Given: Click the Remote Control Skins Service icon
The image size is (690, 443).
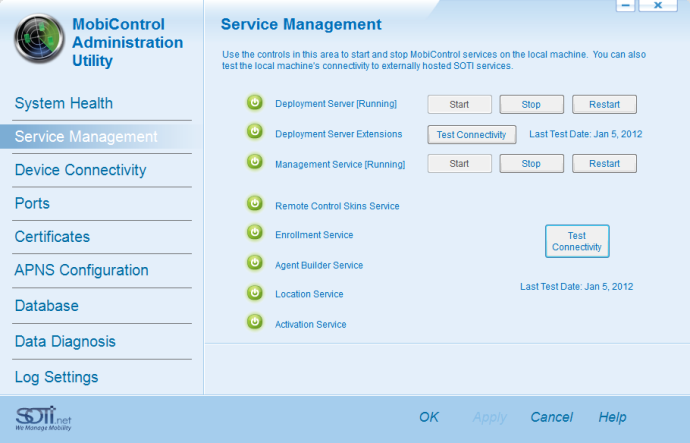Looking at the screenshot, I should 254,205.
